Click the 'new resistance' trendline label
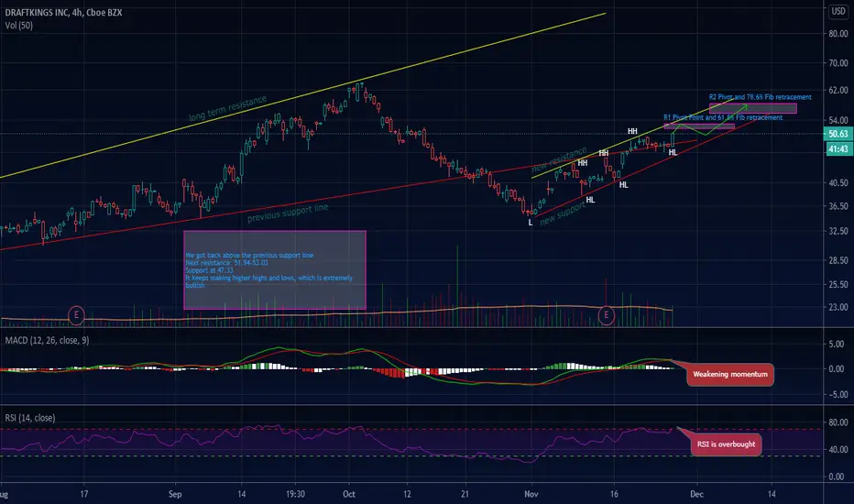Viewport: 854px width, 504px height. [559, 159]
